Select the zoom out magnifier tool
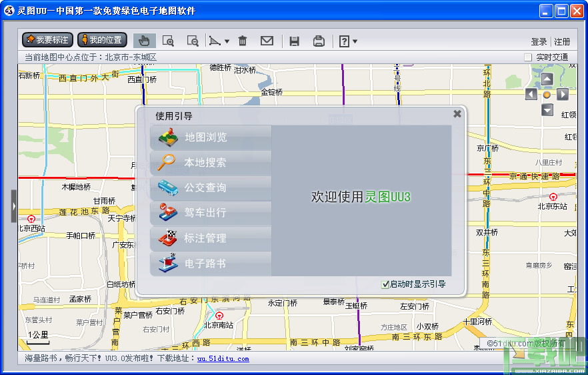 click(193, 41)
